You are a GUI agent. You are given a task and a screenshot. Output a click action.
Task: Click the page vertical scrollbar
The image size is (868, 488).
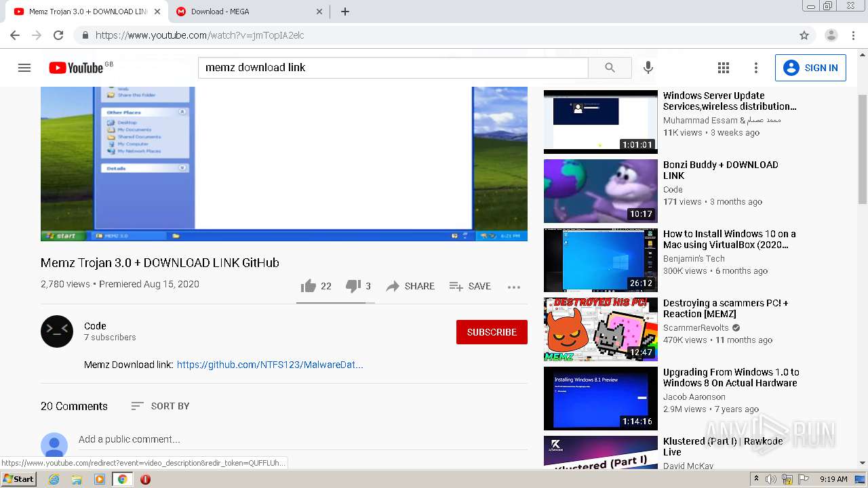[x=863, y=149]
